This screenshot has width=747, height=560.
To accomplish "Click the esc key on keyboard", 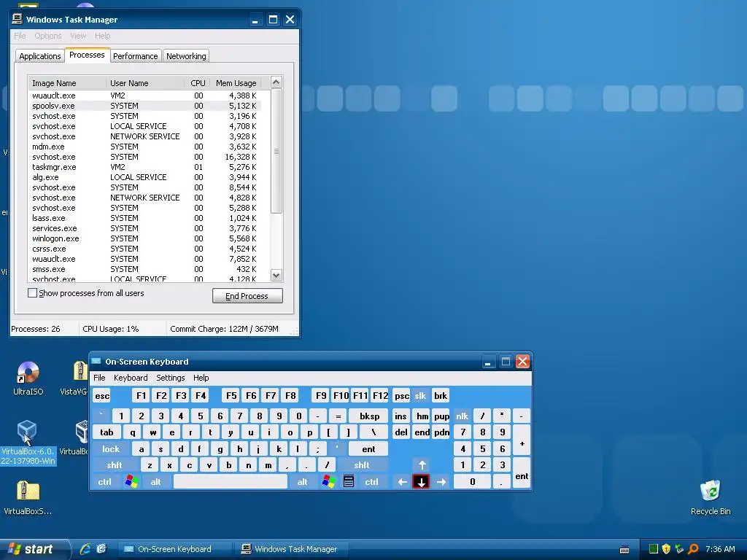I will coord(102,396).
